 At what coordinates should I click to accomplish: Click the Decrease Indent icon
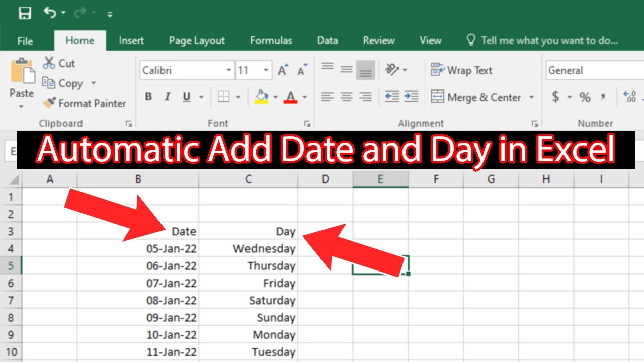click(392, 97)
